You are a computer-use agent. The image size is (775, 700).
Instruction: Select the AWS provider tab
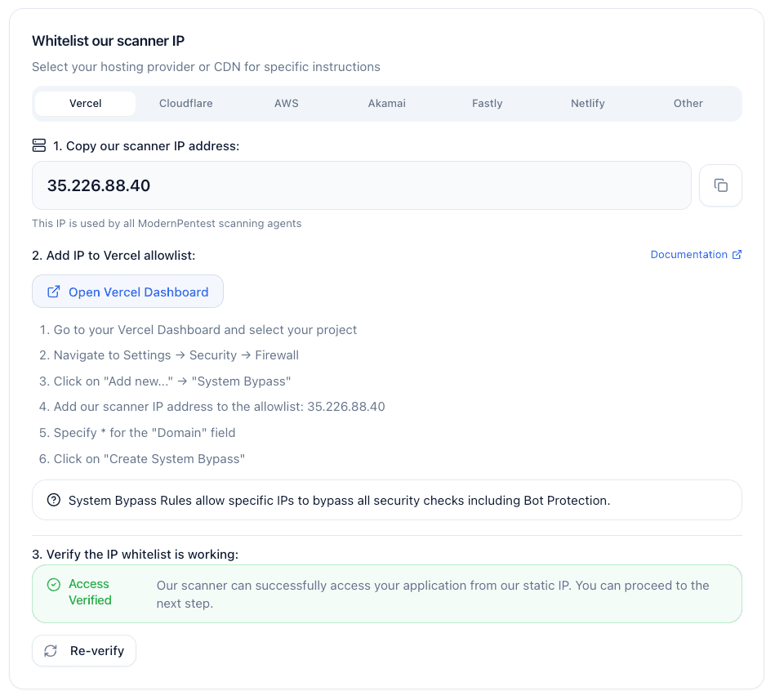[286, 103]
